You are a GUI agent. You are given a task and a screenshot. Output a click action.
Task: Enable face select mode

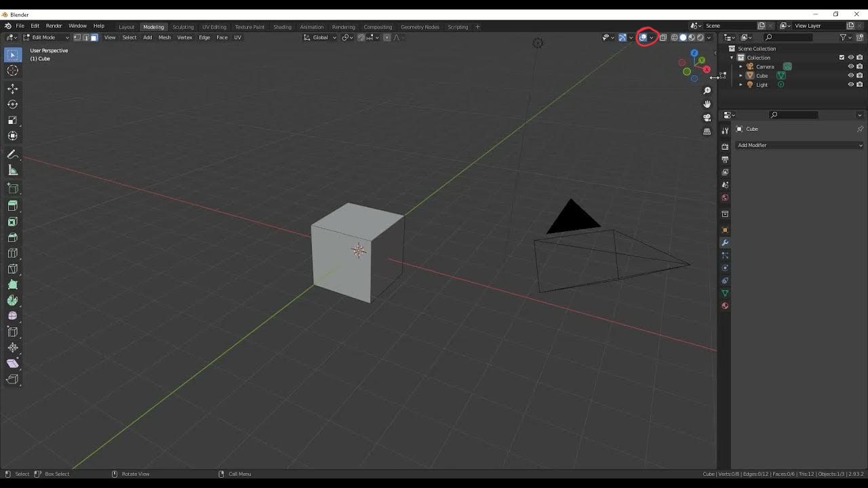click(x=94, y=37)
